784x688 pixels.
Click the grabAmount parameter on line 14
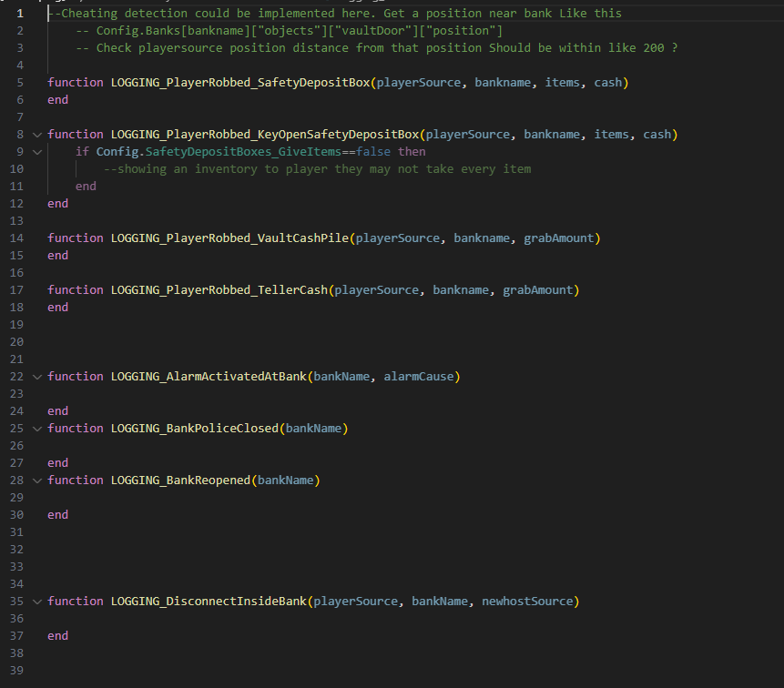coord(558,238)
